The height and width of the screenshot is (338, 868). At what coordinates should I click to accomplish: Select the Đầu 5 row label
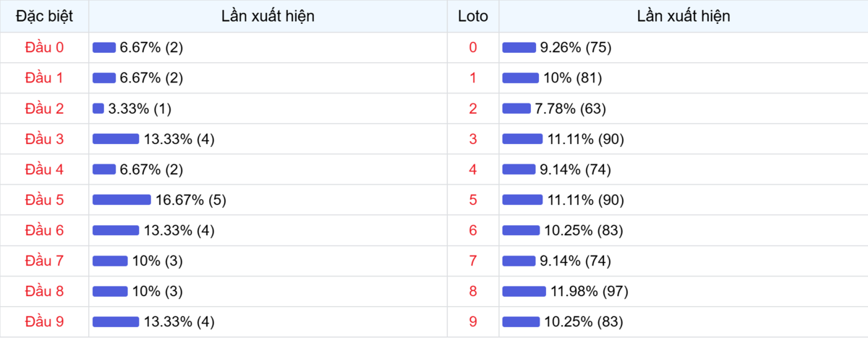coord(44,200)
